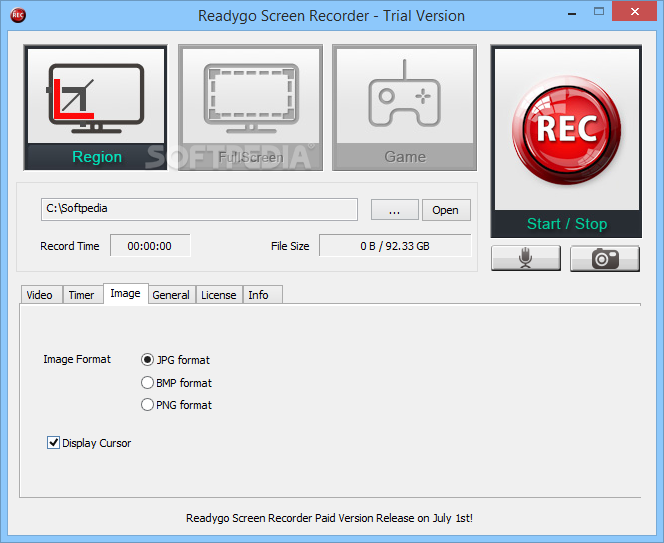Switch to the Timer tab
This screenshot has height=543, width=664.
click(82, 295)
